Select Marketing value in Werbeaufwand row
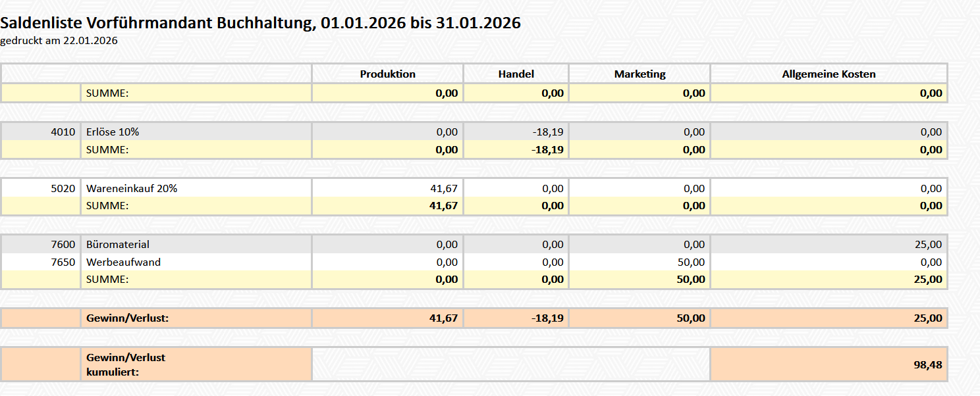Screen dimensions: 980x396 pos(691,262)
